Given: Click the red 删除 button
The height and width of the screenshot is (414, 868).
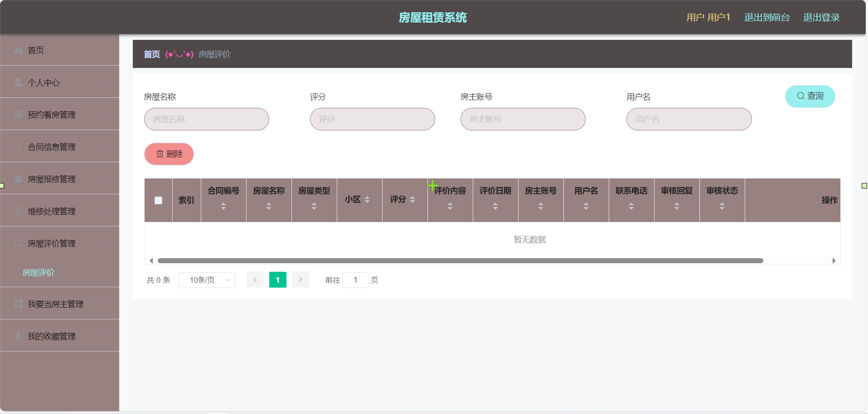Looking at the screenshot, I should [169, 154].
